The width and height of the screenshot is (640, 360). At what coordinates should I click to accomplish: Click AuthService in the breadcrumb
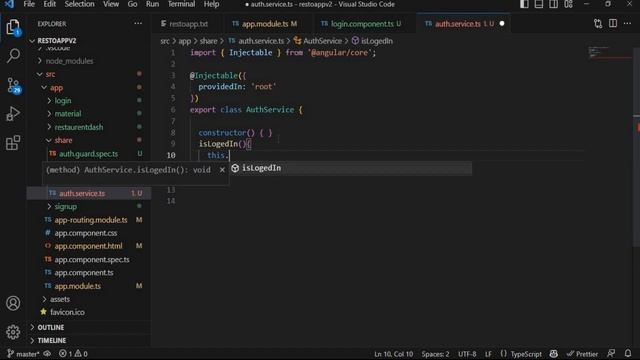click(322, 41)
